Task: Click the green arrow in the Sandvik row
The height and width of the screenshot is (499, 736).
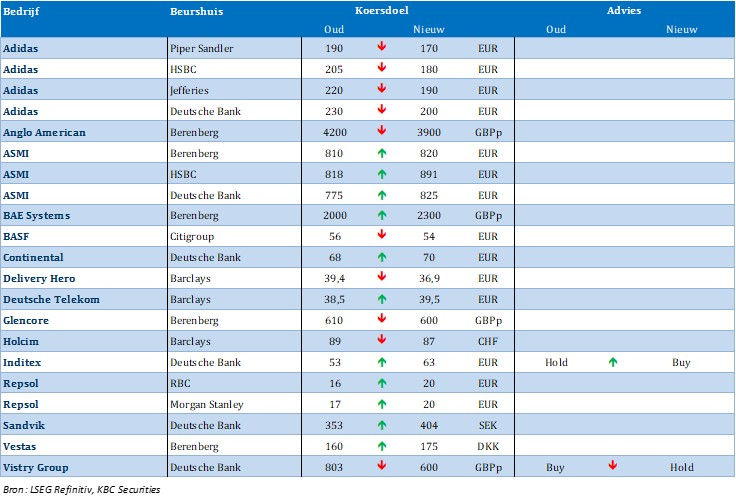Action: coord(381,425)
